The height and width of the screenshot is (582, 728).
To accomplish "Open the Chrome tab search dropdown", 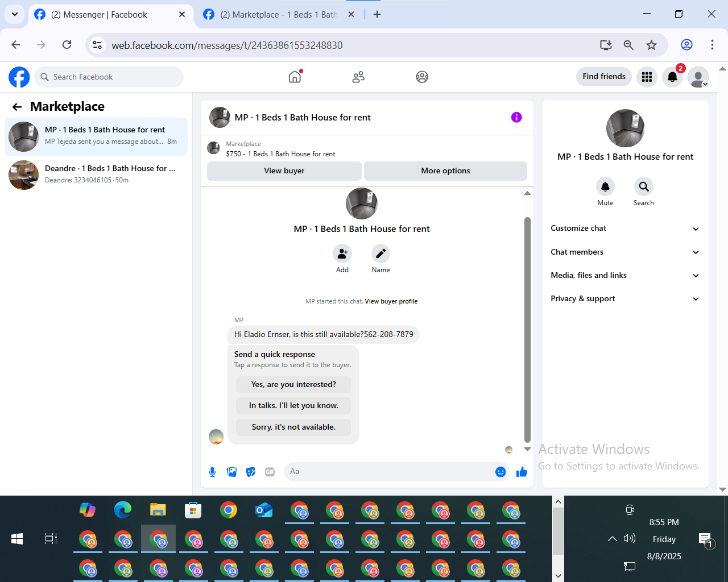I will pyautogui.click(x=14, y=14).
